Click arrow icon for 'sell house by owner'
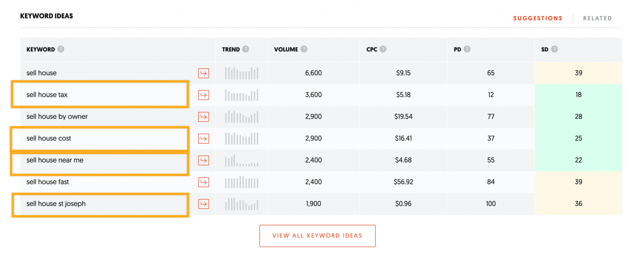 click(204, 117)
